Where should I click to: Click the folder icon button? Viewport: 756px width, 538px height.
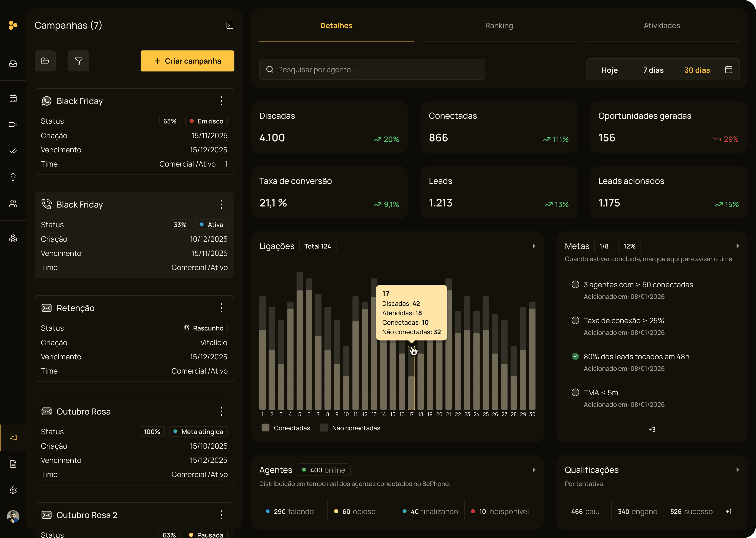[45, 61]
